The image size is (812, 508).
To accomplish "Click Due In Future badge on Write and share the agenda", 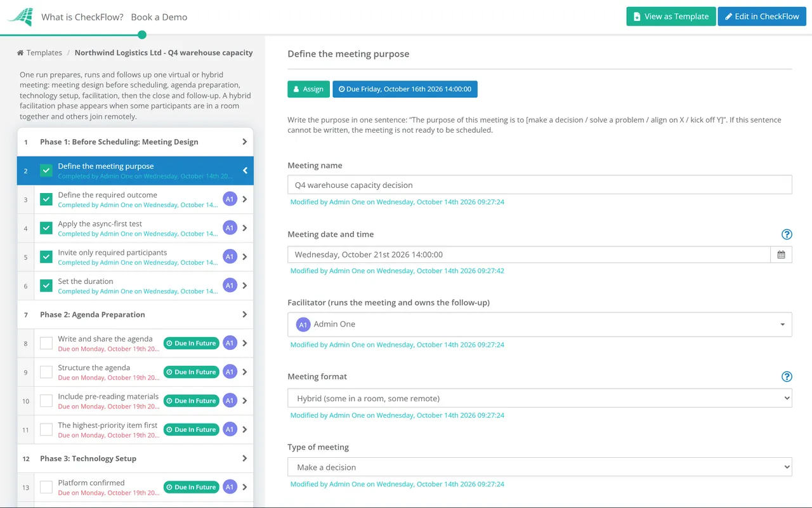I will (x=191, y=343).
